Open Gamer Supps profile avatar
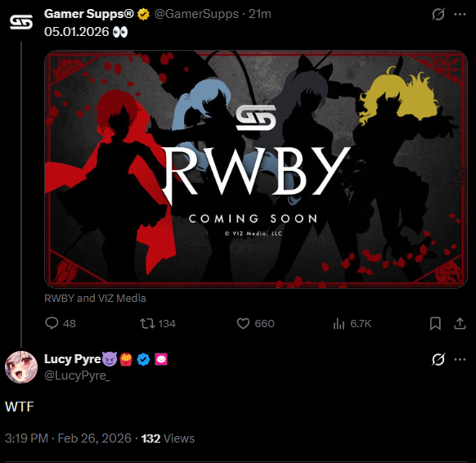The height and width of the screenshot is (463, 476). [21, 22]
